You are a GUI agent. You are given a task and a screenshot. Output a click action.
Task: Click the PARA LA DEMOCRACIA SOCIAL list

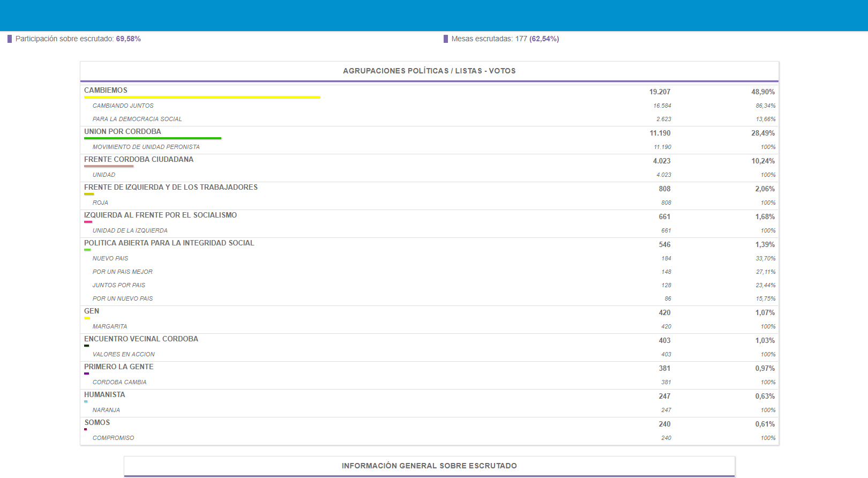point(137,119)
